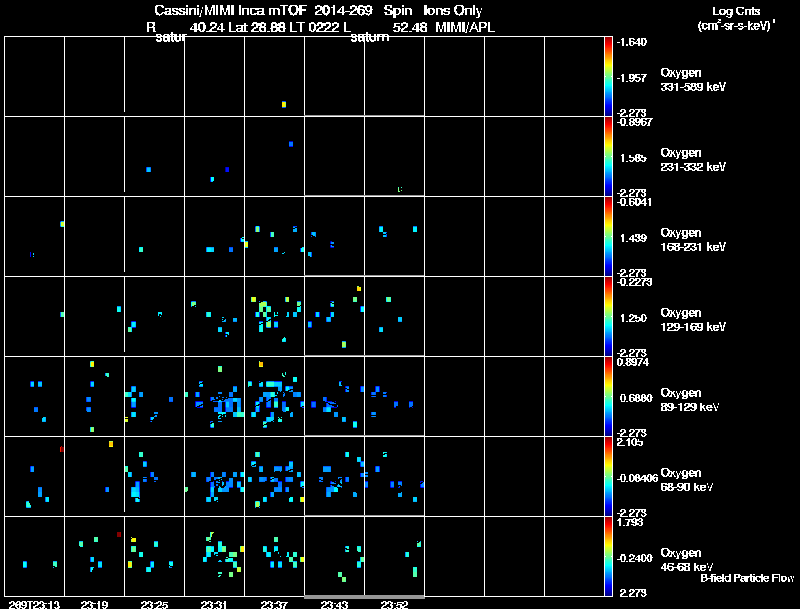Click the "168-231 keV" energy label
Image resolution: width=800 pixels, height=609 pixels.
tap(693, 247)
